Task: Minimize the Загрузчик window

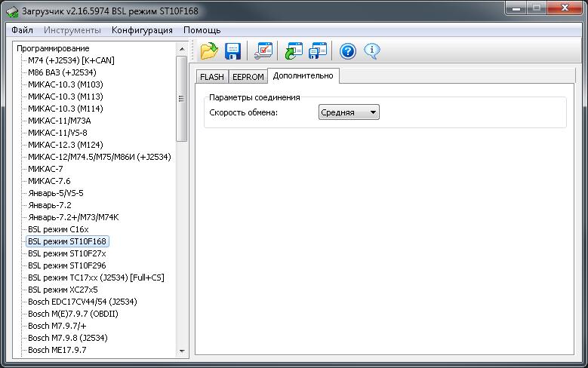Action: point(517,8)
